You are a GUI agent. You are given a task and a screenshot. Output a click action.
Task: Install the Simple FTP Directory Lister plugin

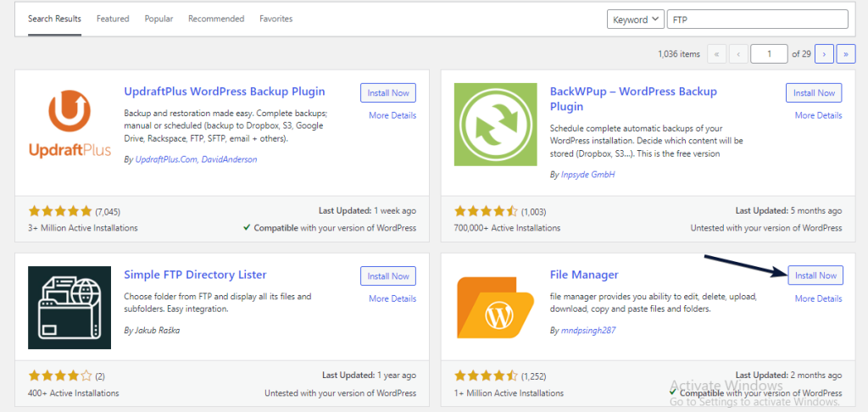[x=389, y=276]
